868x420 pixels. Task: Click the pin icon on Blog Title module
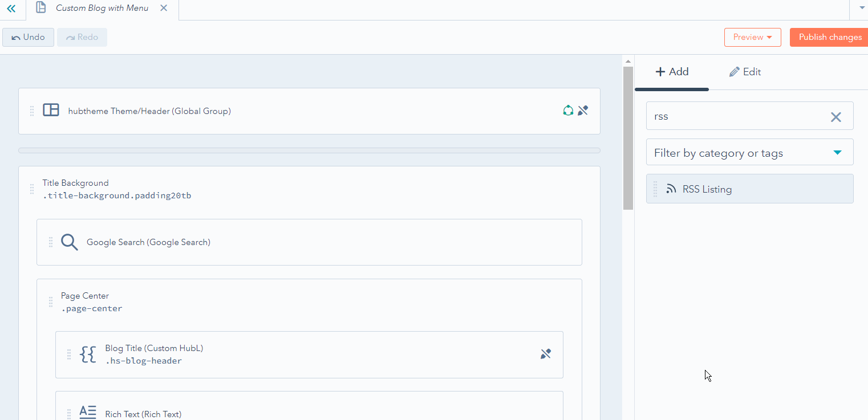pyautogui.click(x=546, y=354)
